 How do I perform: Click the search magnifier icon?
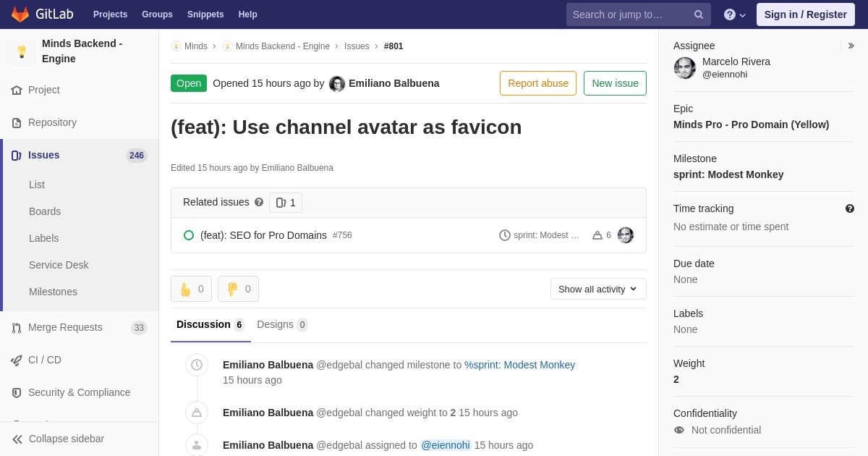699,14
